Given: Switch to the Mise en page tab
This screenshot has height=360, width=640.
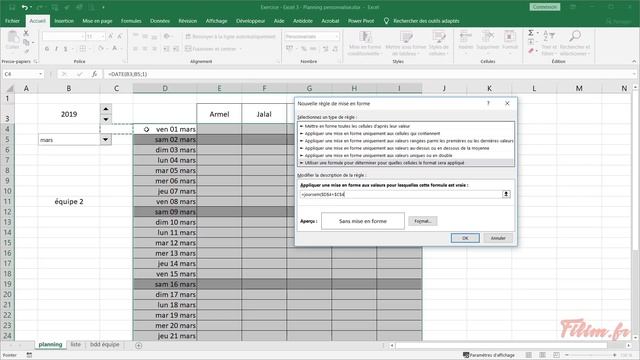Looking at the screenshot, I should 97,21.
